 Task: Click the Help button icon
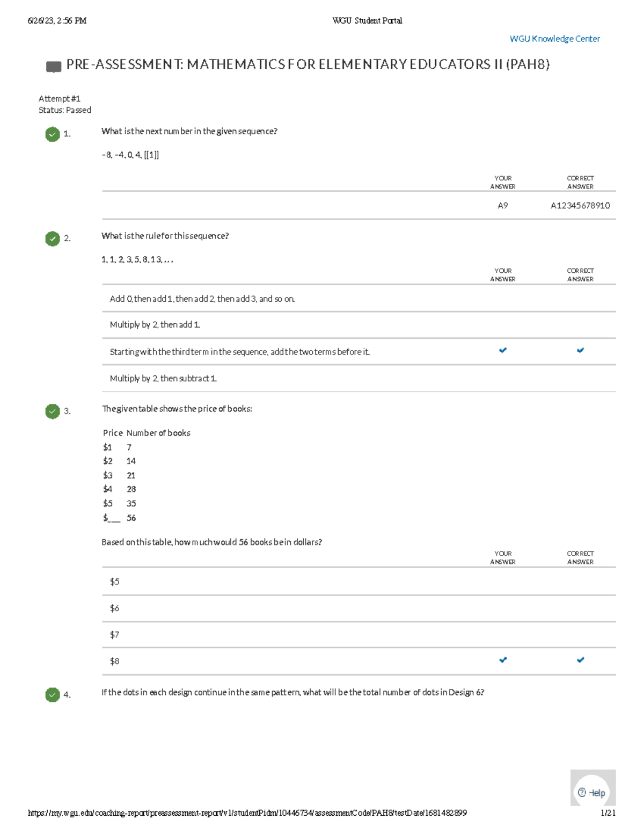tap(582, 793)
